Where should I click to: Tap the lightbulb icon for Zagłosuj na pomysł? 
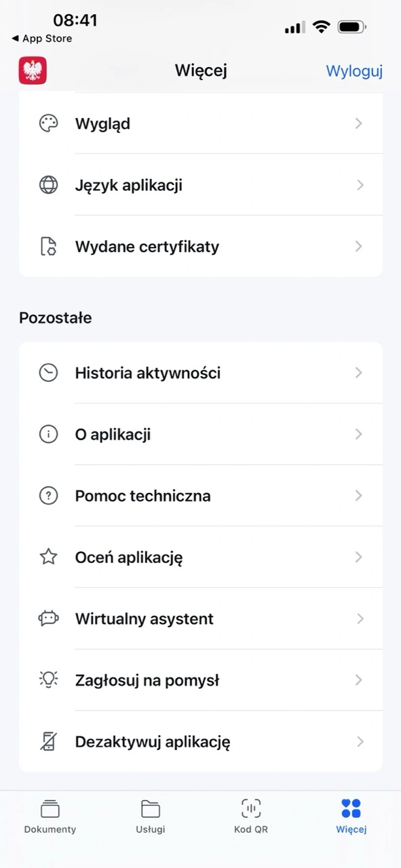click(x=48, y=680)
